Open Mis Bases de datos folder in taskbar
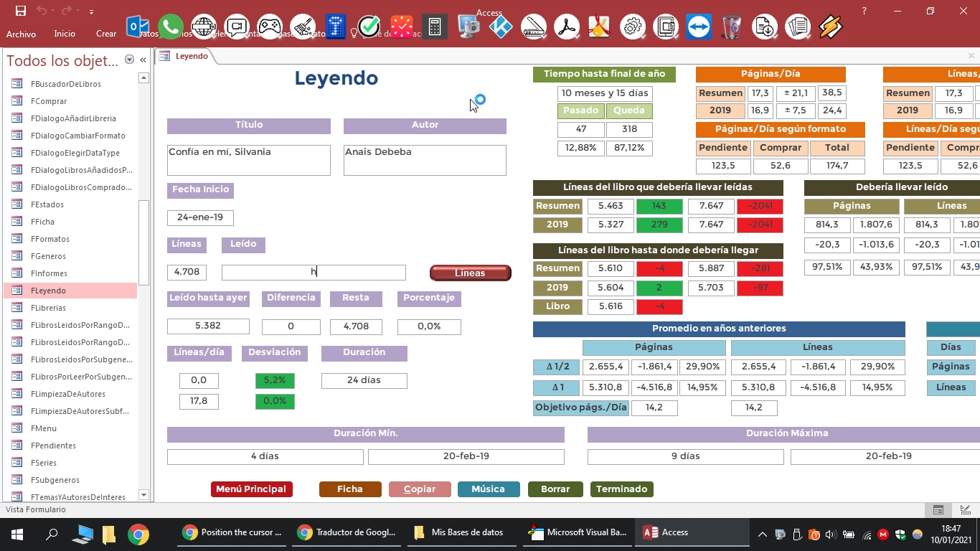This screenshot has width=980, height=551. (x=459, y=533)
